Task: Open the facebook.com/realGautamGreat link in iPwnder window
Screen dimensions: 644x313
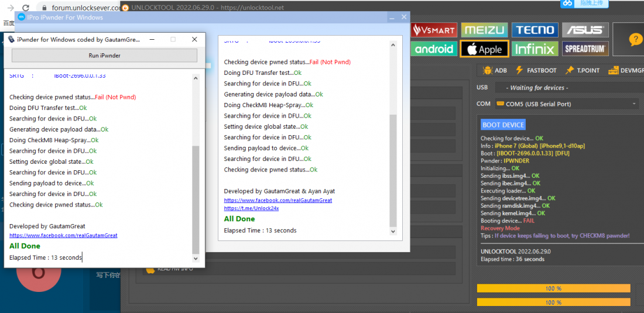Action: pyautogui.click(x=63, y=235)
